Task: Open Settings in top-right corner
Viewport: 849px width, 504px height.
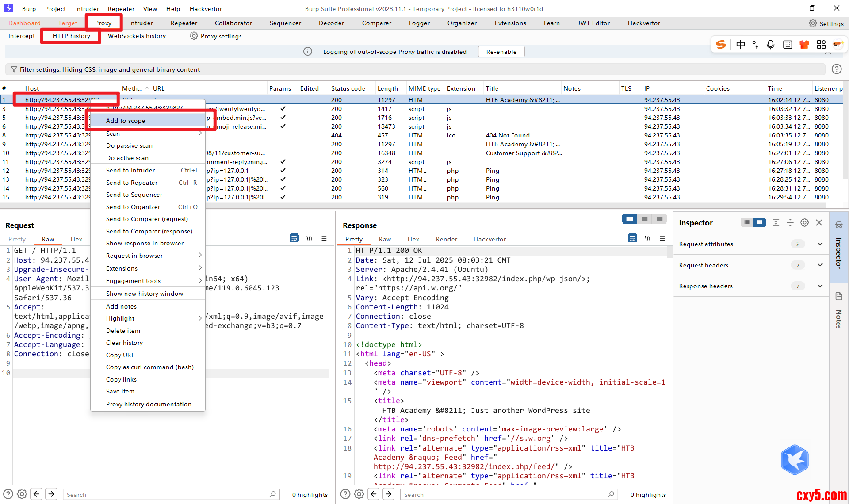Action: pyautogui.click(x=826, y=23)
